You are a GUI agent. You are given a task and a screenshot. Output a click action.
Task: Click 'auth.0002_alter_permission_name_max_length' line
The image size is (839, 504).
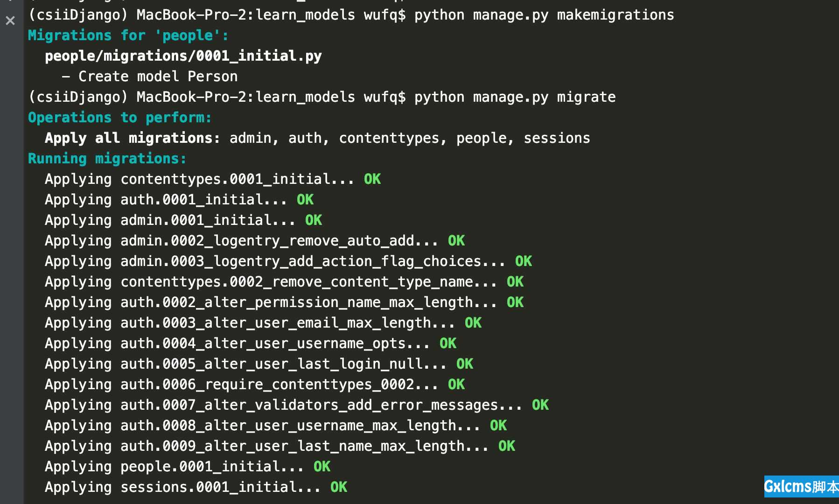coord(284,302)
